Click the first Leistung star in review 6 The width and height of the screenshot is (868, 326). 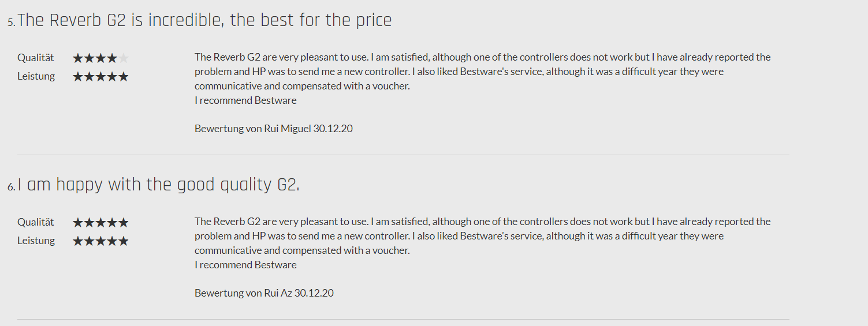(78, 241)
